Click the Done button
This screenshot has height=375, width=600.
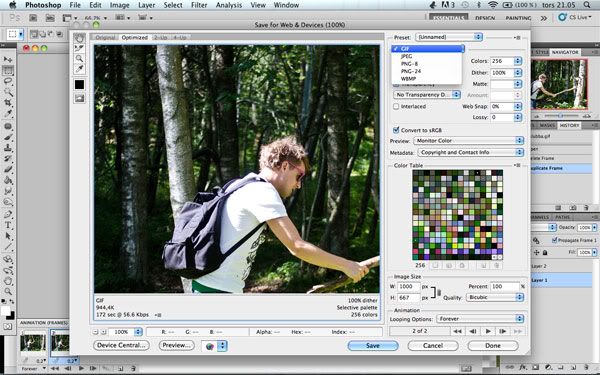493,346
